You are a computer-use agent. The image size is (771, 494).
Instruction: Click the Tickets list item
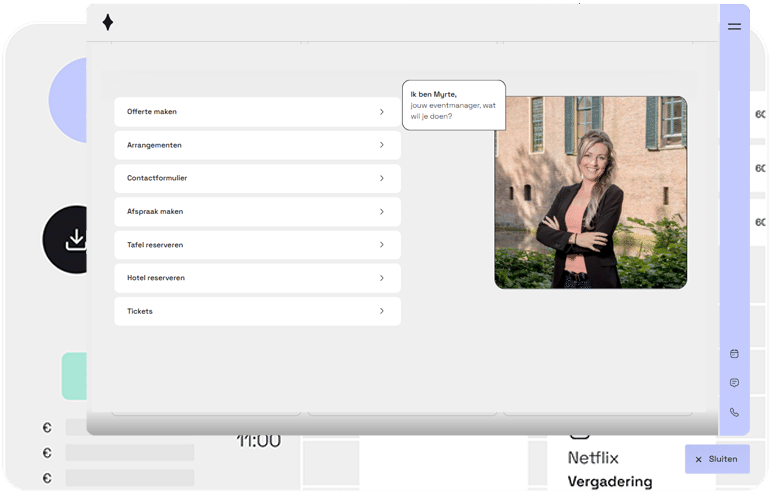[257, 311]
